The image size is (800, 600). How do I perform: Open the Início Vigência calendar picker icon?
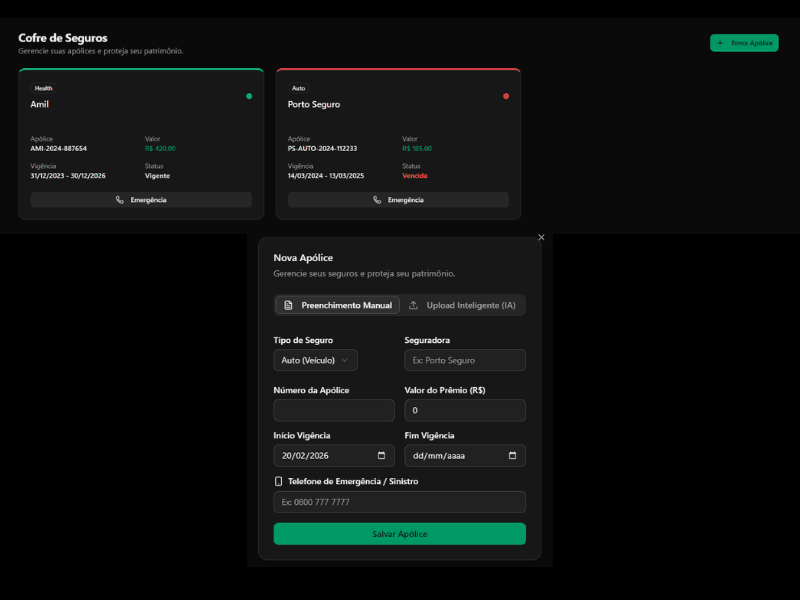(381, 456)
